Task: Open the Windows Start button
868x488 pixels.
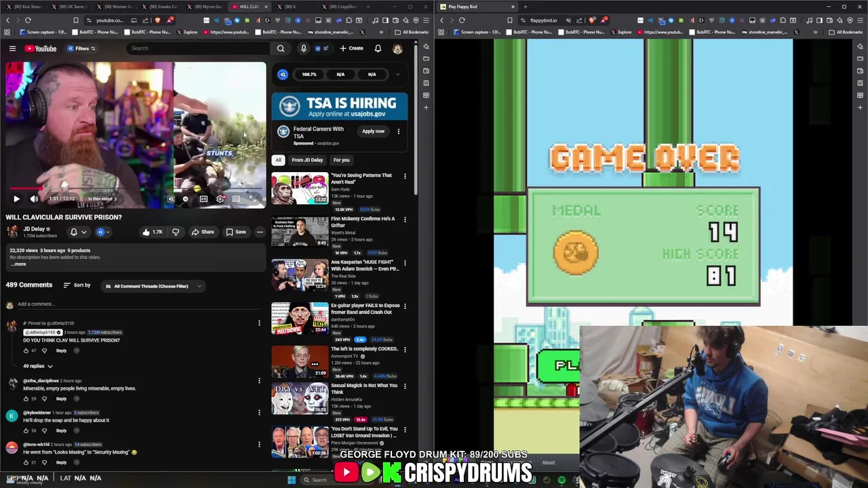Action: click(292, 480)
